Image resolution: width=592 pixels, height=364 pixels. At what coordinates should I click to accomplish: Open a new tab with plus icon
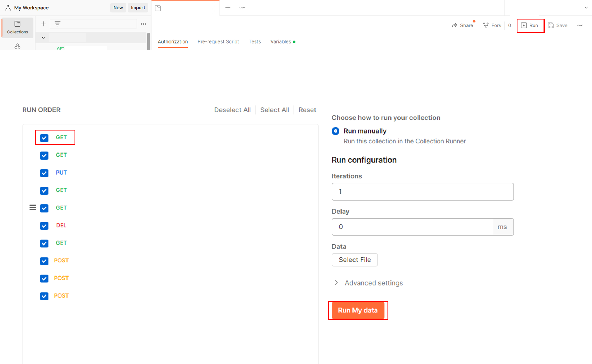click(228, 8)
